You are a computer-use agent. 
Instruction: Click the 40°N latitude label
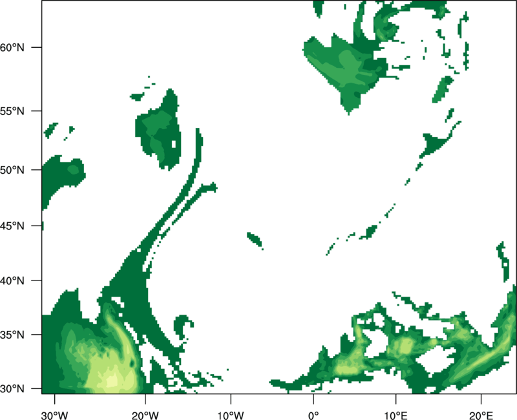coord(12,281)
